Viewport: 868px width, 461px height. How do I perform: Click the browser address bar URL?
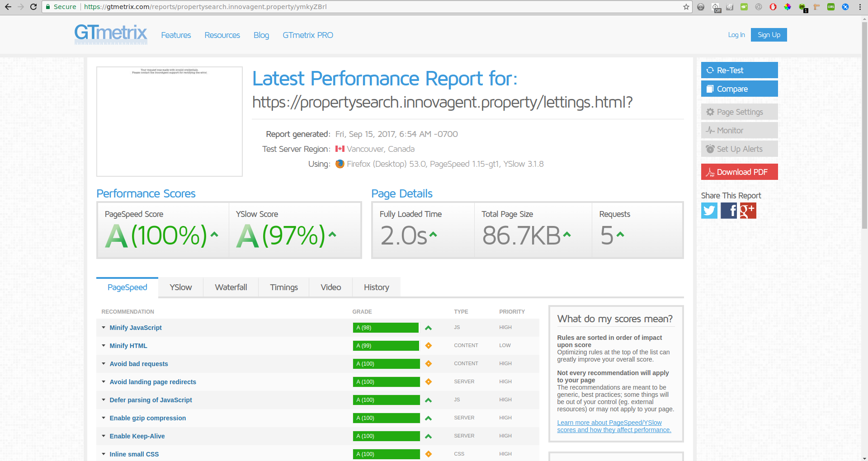(205, 7)
